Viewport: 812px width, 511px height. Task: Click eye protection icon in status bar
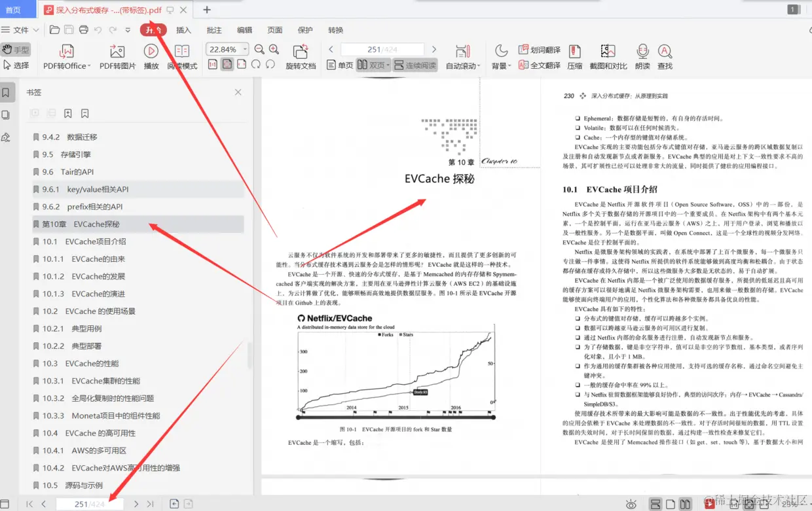coord(631,504)
